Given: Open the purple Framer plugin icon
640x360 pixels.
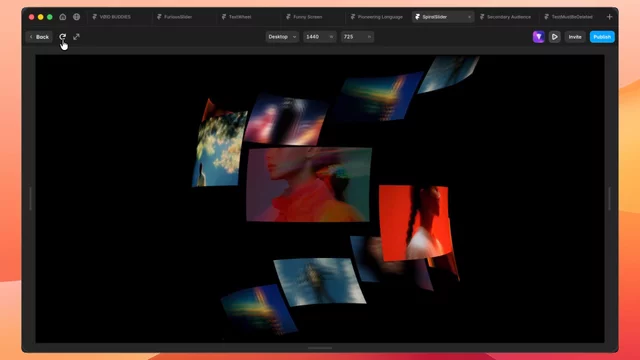Looking at the screenshot, I should click(538, 37).
